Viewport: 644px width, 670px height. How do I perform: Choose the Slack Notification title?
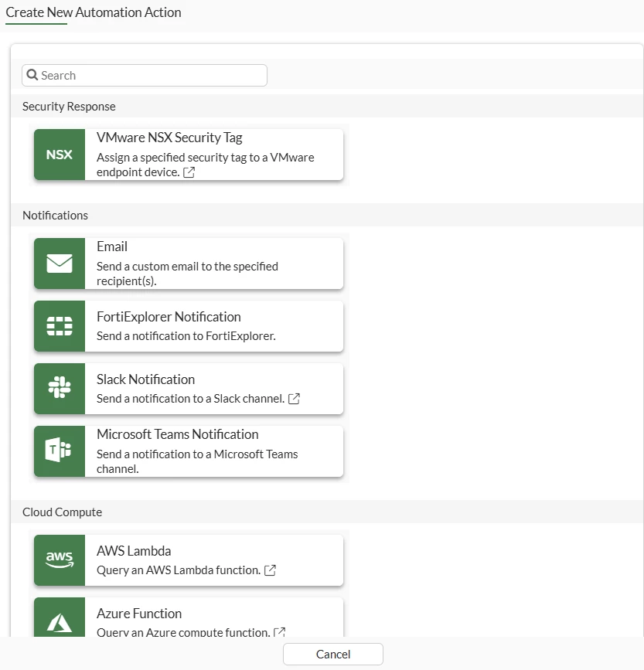click(x=145, y=379)
